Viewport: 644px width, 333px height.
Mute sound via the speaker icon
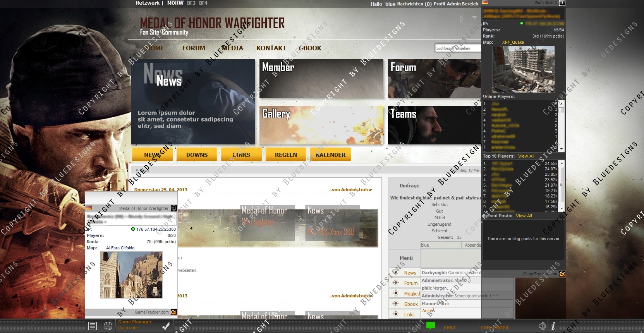[542, 326]
